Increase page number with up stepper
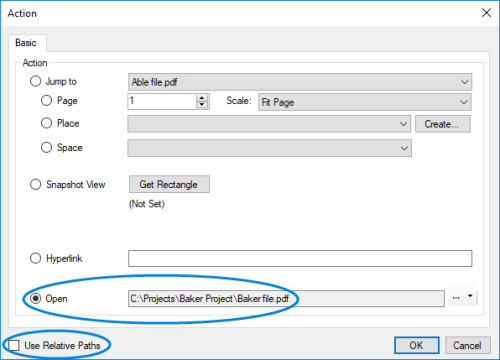The width and height of the screenshot is (500, 360). (202, 98)
